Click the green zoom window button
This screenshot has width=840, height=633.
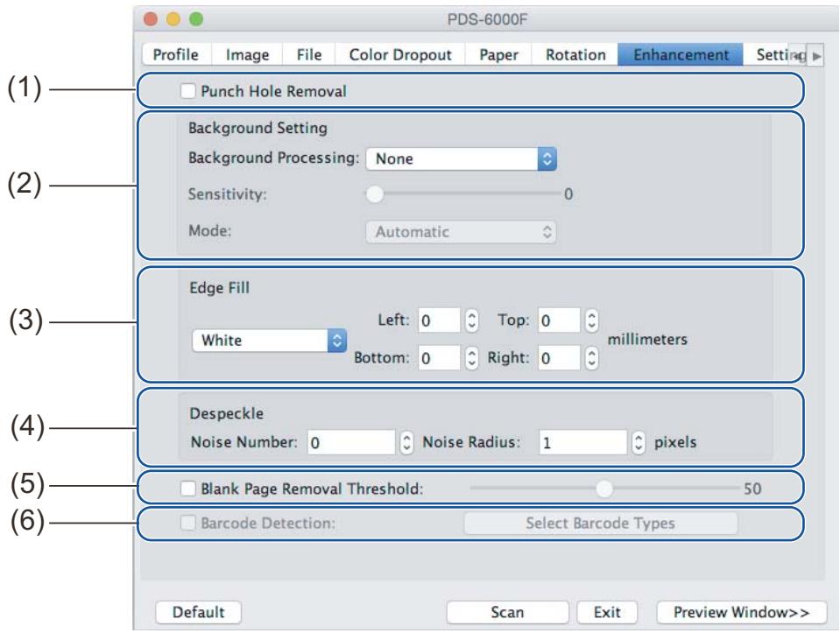pyautogui.click(x=196, y=19)
